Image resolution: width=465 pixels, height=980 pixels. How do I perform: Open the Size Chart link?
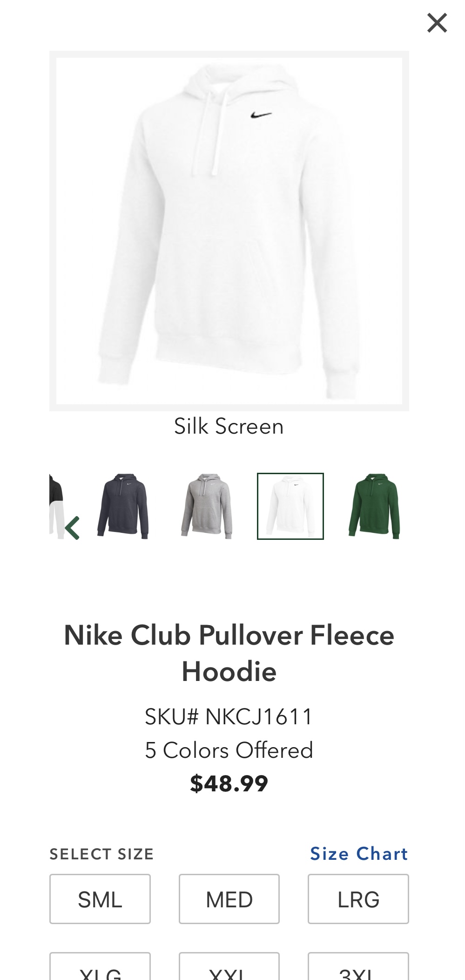(x=359, y=854)
